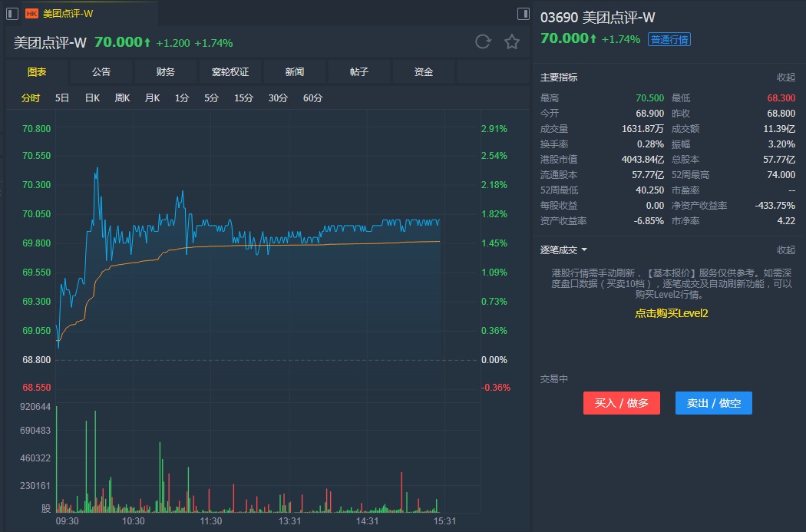Image resolution: width=806 pixels, height=532 pixels.
Task: Click the 普通行情 badge
Action: [669, 39]
